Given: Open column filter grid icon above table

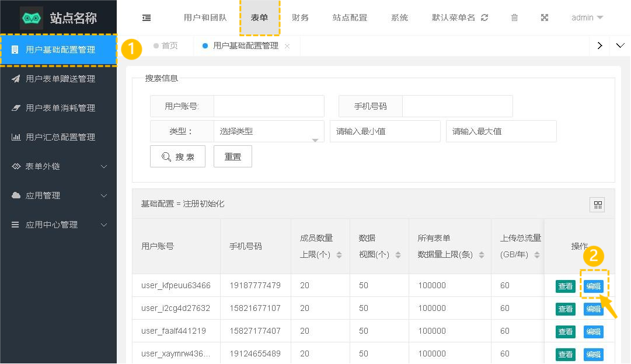Looking at the screenshot, I should tap(597, 205).
